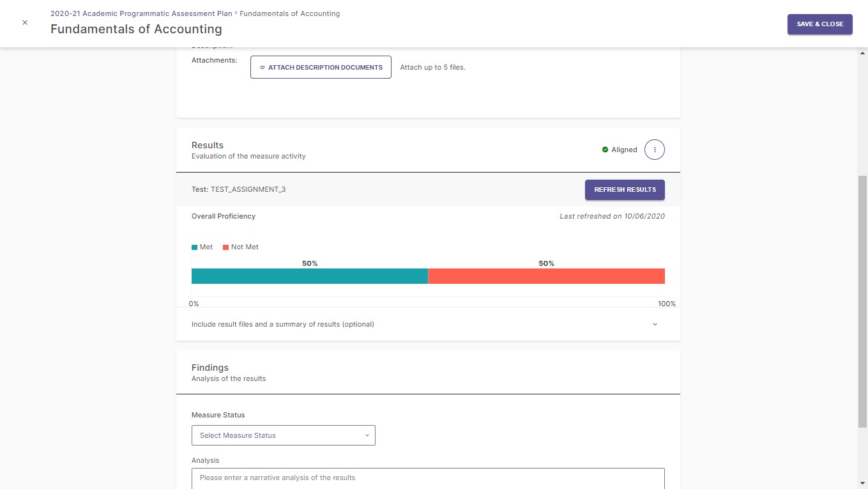
Task: Click the red Not Met legend square
Action: (226, 247)
